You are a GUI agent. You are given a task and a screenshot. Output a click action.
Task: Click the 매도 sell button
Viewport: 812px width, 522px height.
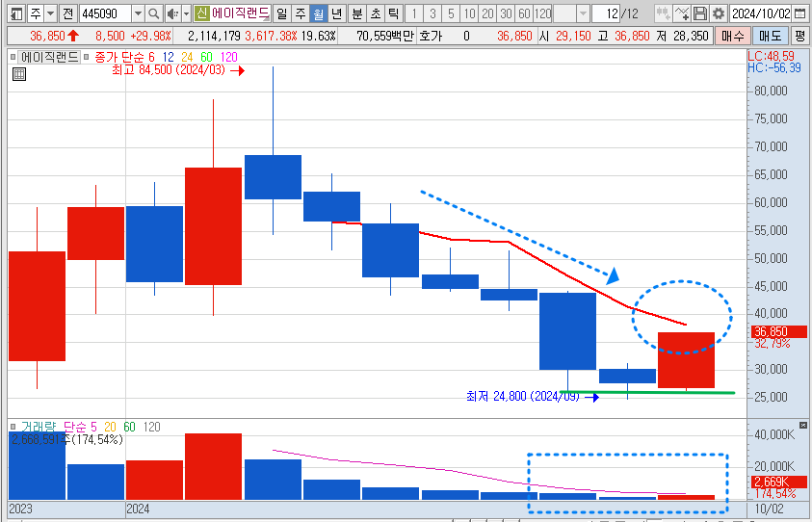pos(770,36)
